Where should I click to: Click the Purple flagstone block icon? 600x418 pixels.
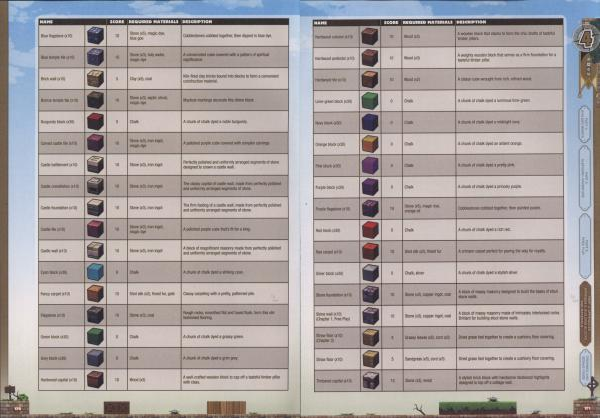(x=370, y=209)
